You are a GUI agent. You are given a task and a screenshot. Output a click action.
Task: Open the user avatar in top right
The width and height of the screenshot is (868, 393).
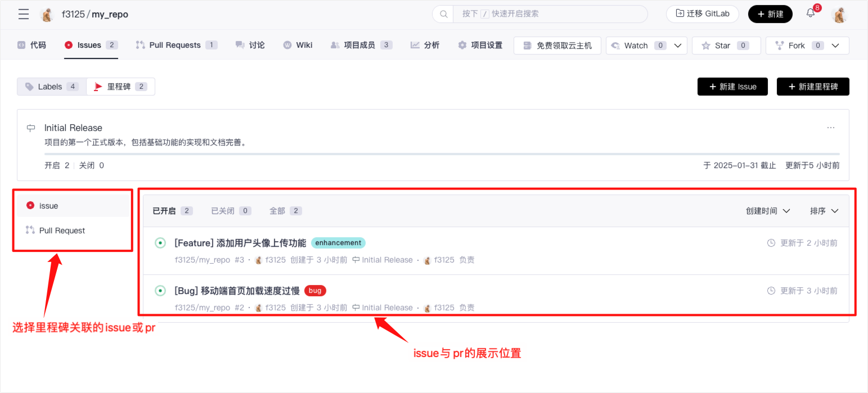pyautogui.click(x=839, y=15)
